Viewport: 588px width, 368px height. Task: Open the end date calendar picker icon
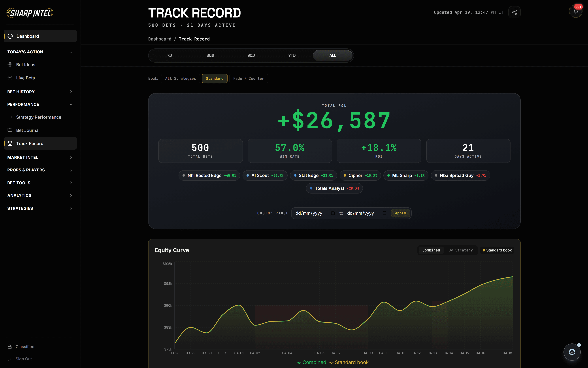(x=385, y=213)
